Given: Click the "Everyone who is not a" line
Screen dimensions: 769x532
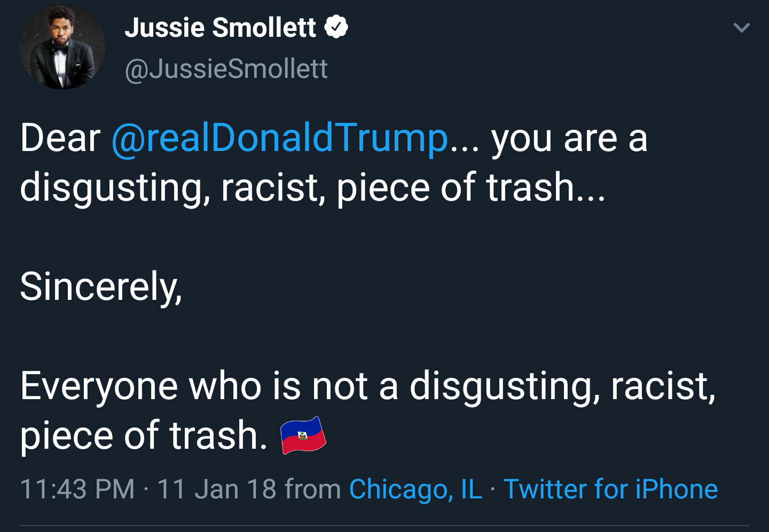Looking at the screenshot, I should click(x=209, y=386).
